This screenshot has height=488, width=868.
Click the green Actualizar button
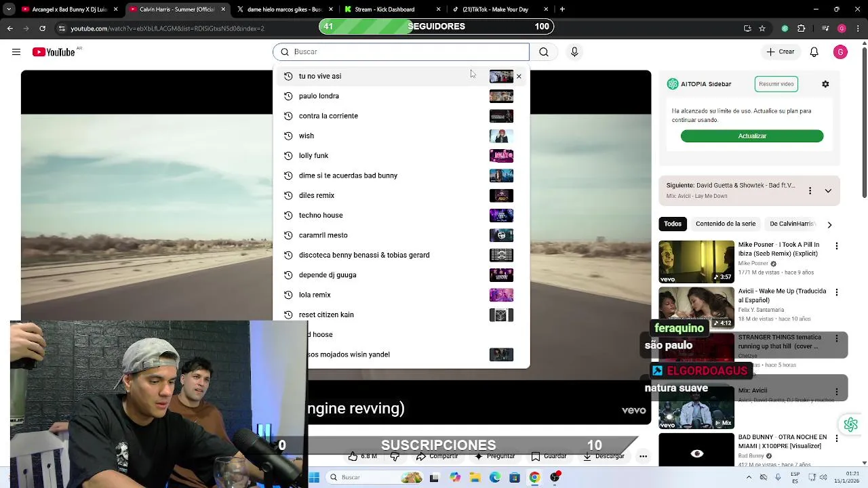tap(752, 136)
